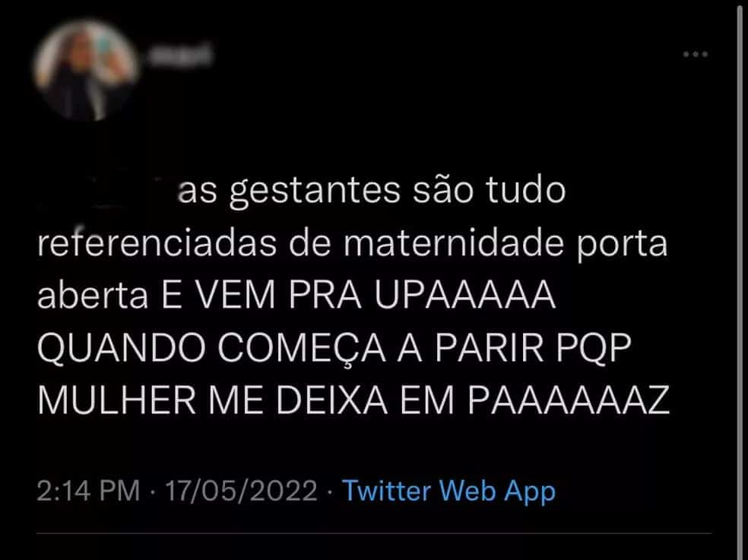Click the 2:14 PM timestamp
The height and width of the screenshot is (560, 748).
(88, 490)
